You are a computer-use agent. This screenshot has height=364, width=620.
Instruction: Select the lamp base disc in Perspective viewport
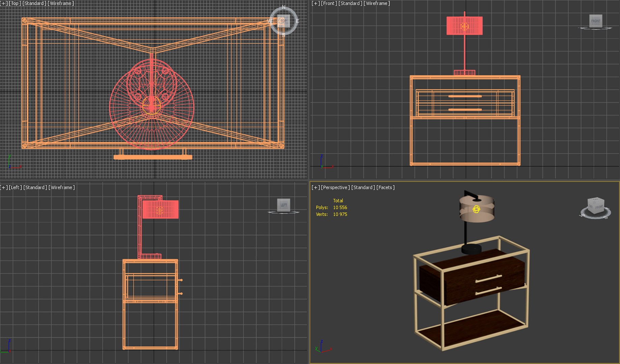pyautogui.click(x=471, y=249)
